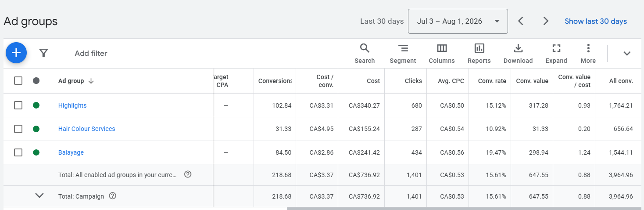Select the Highlights row checkbox
Viewport: 644px width, 210px height.
(x=18, y=105)
